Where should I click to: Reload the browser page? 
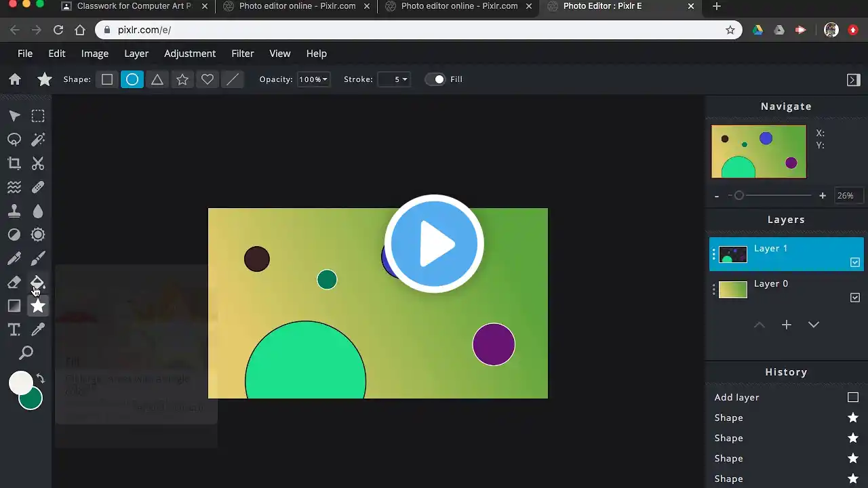pyautogui.click(x=58, y=30)
